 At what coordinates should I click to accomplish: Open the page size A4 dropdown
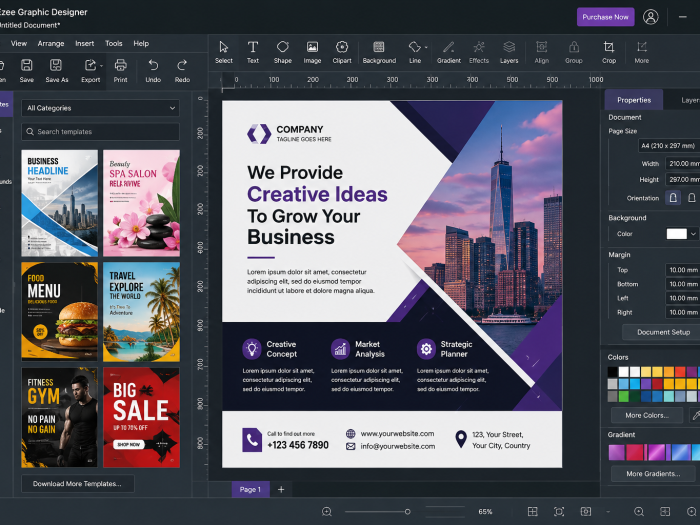669,146
